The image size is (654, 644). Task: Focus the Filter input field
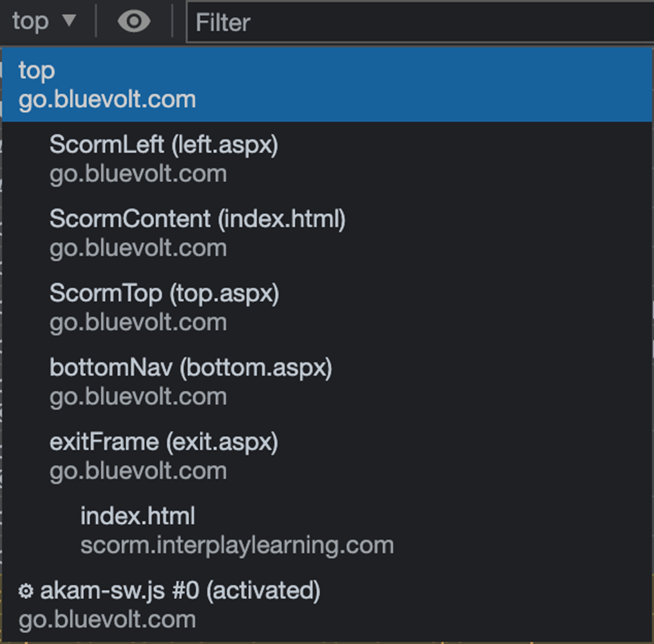click(416, 23)
